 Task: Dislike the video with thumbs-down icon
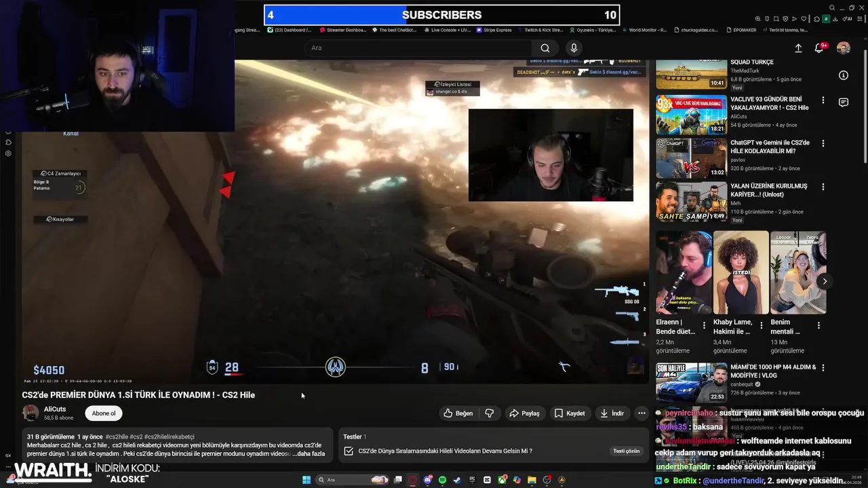click(489, 413)
